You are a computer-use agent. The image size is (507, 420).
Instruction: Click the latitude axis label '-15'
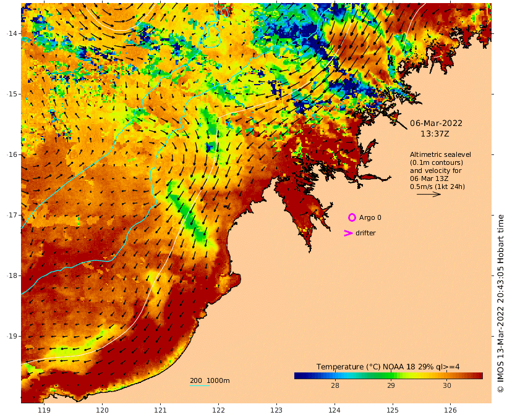(12, 94)
